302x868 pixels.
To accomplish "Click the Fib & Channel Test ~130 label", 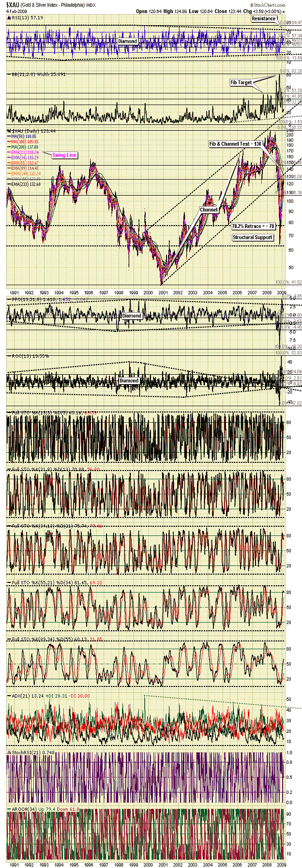I will [235, 144].
